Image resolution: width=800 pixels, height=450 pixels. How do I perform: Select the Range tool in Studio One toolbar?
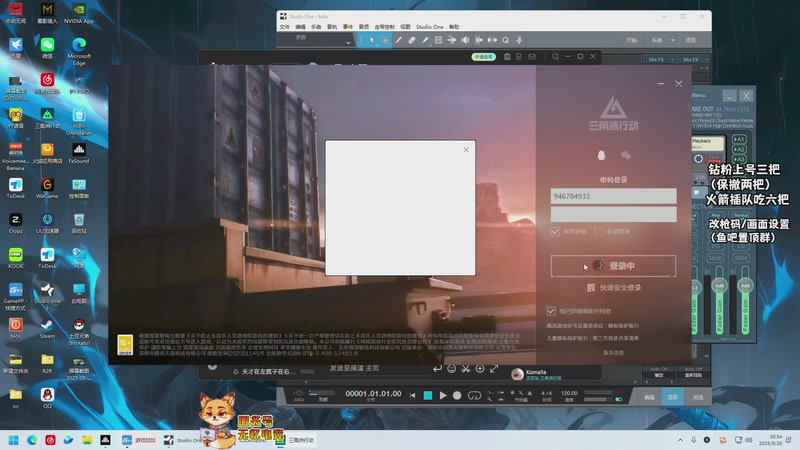coord(385,40)
